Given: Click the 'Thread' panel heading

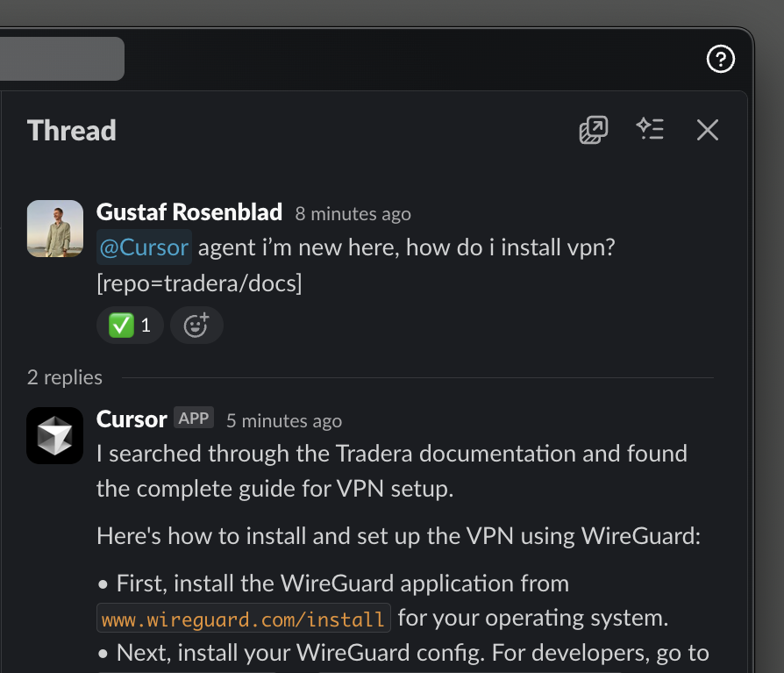Looking at the screenshot, I should tap(72, 131).
